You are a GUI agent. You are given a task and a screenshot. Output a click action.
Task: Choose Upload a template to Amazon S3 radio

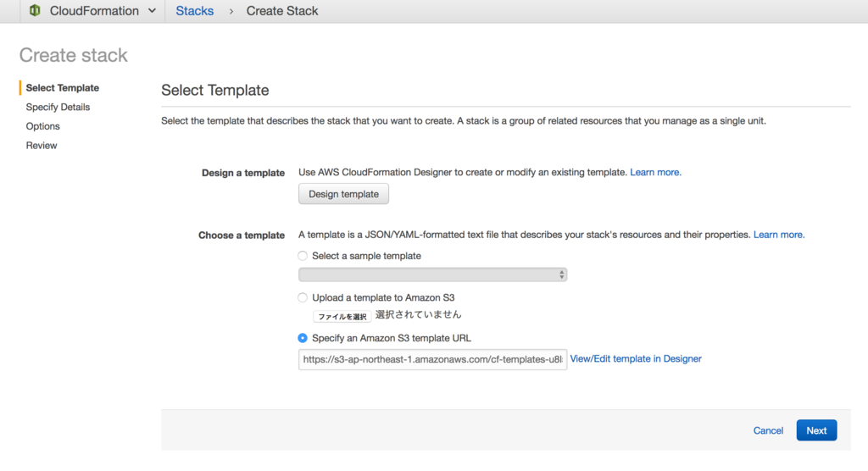pos(303,298)
